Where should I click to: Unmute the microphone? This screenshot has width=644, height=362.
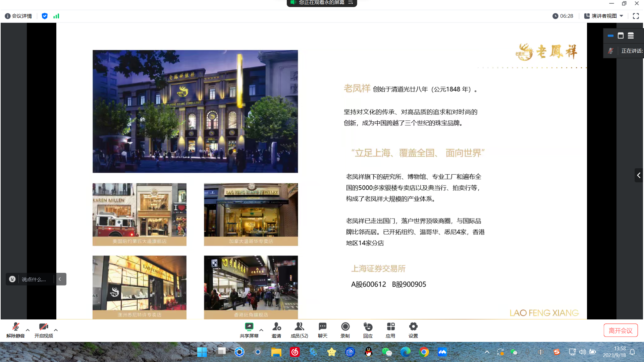[15, 327]
